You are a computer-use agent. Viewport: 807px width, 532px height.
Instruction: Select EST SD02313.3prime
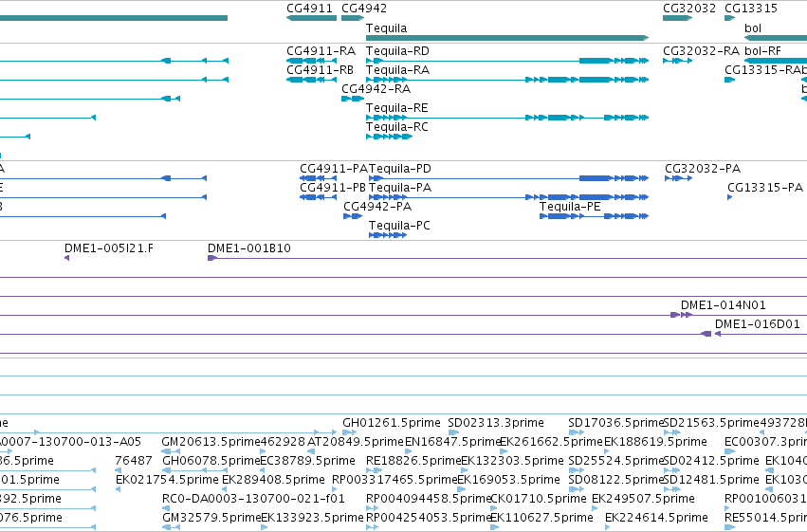click(x=496, y=423)
